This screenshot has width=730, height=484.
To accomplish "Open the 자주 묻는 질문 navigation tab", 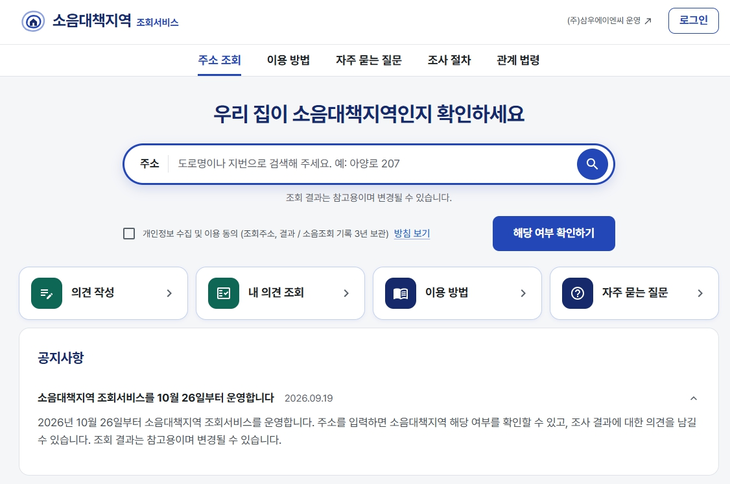I will pos(369,60).
